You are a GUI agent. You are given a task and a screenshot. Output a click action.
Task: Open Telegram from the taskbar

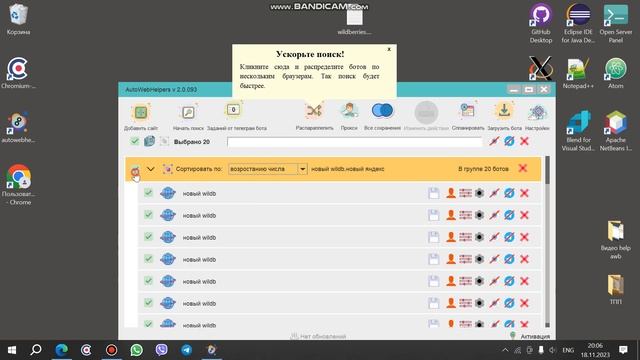(187, 350)
